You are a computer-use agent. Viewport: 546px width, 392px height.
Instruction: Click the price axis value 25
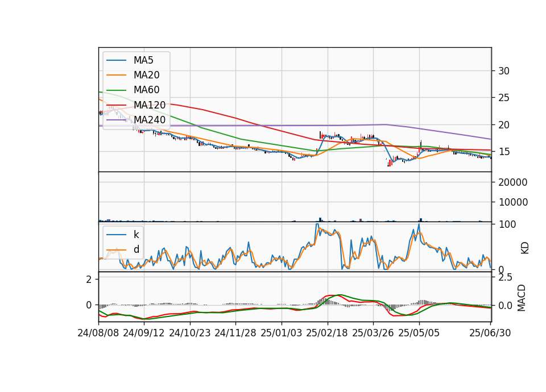pyautogui.click(x=504, y=98)
